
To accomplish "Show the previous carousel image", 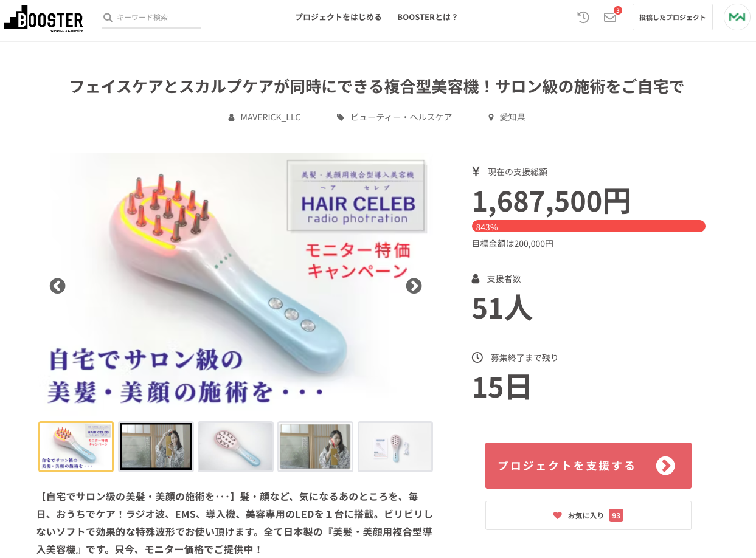I will coord(57,286).
